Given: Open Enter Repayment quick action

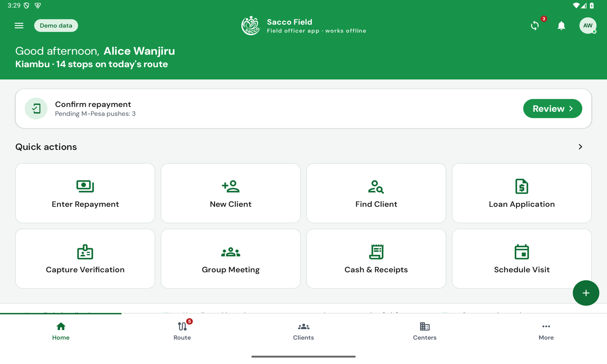Looking at the screenshot, I should 85,193.
